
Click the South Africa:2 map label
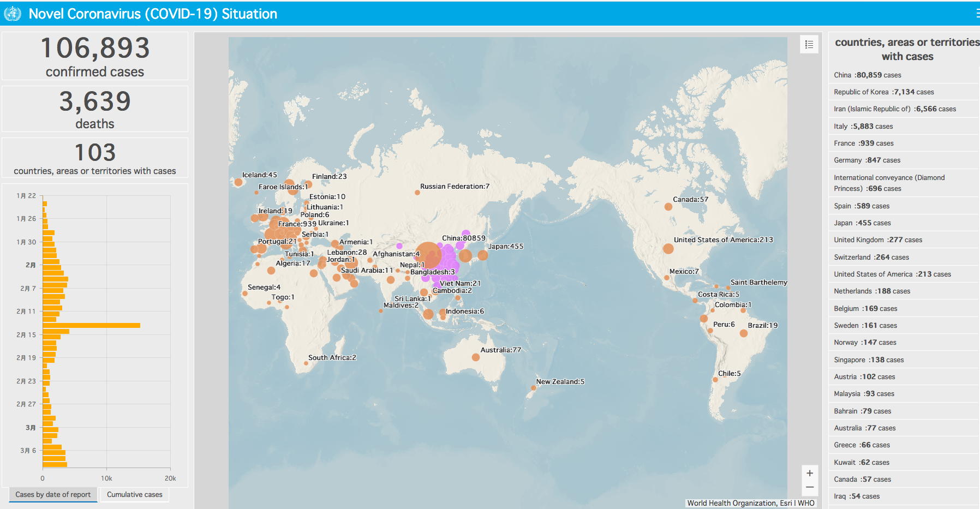[x=332, y=358]
